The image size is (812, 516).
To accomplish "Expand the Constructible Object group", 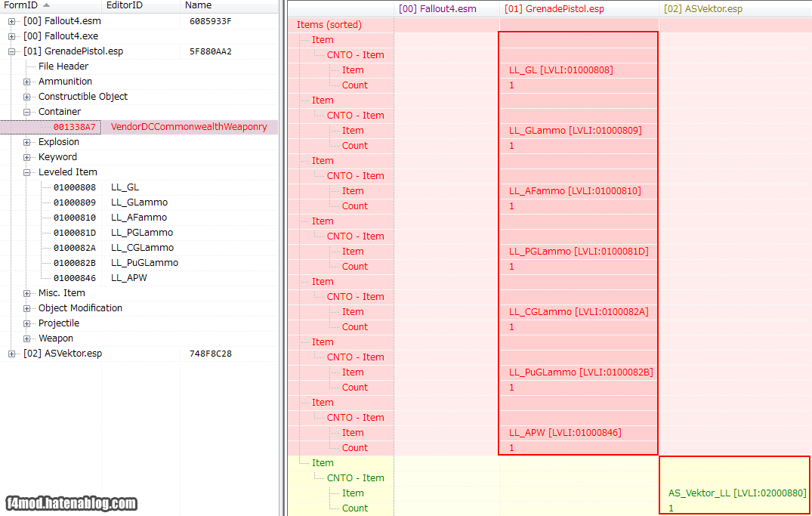I will tap(26, 97).
